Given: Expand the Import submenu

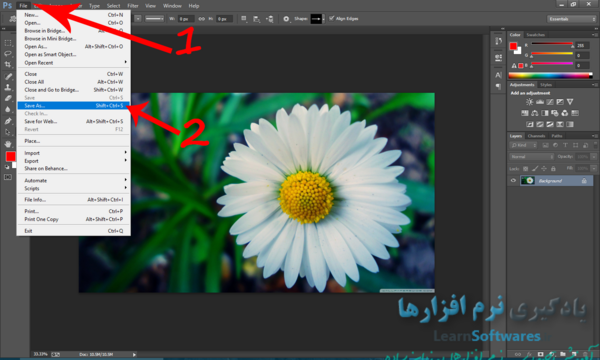Looking at the screenshot, I should [x=73, y=153].
